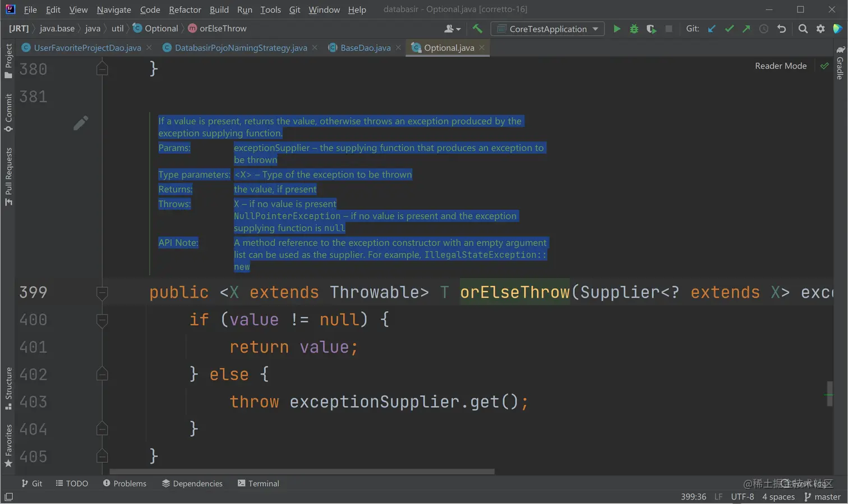Viewport: 848px width, 504px height.
Task: Open the LF line separator selector
Action: click(718, 497)
